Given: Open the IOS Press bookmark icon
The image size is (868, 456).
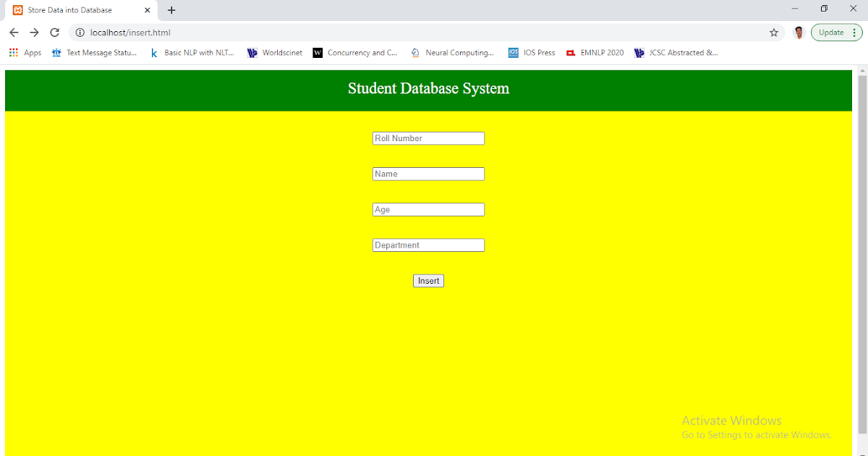Looking at the screenshot, I should [x=514, y=52].
